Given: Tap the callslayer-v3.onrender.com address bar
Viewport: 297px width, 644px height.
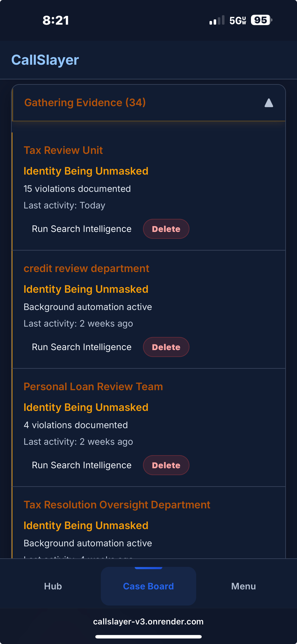Looking at the screenshot, I should [148, 622].
